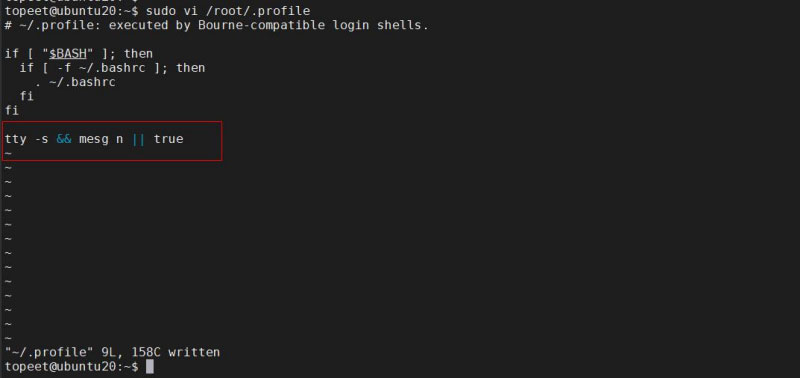Click the underlined $BASH variable

(68, 54)
